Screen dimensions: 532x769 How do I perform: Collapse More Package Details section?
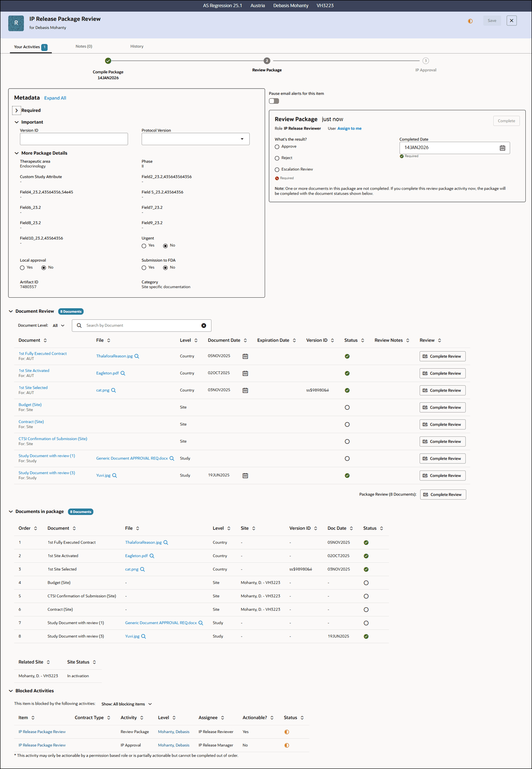coord(17,153)
